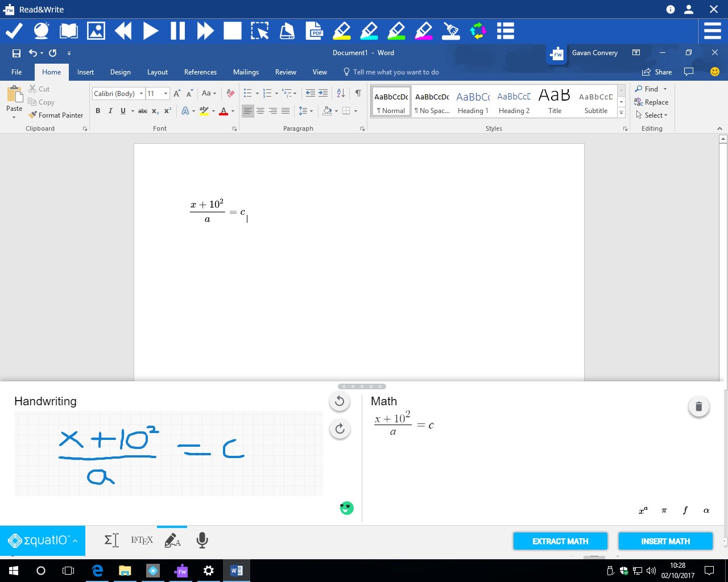728x582 pixels.
Task: Open the Calibri font name dropdown
Action: pos(141,93)
